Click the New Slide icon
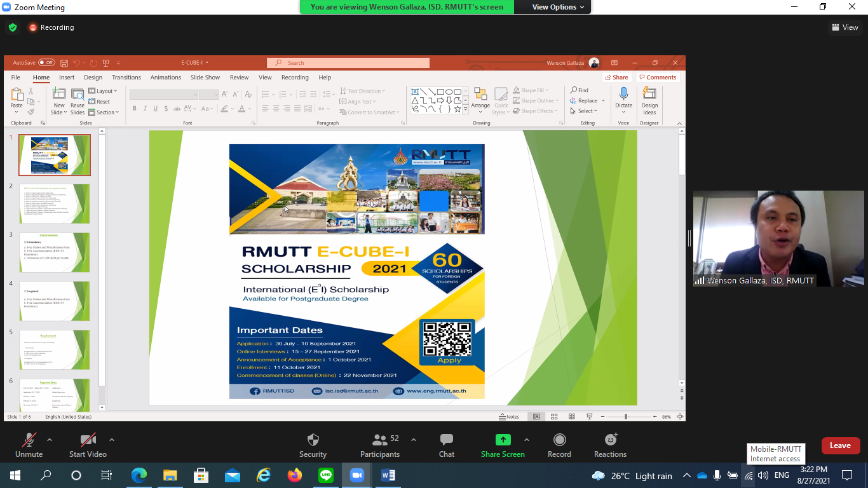 58,95
